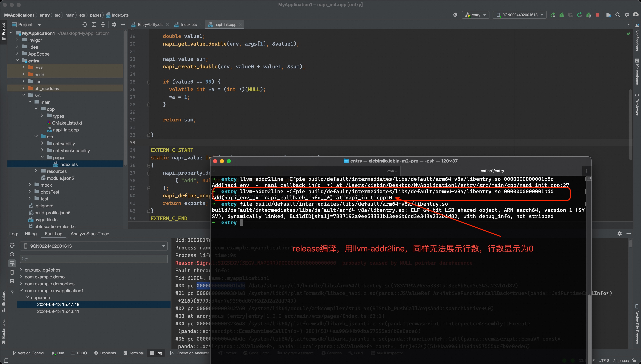The width and height of the screenshot is (641, 364).
Task: Expand the com.example.demo fault node
Action: pos(21,277)
